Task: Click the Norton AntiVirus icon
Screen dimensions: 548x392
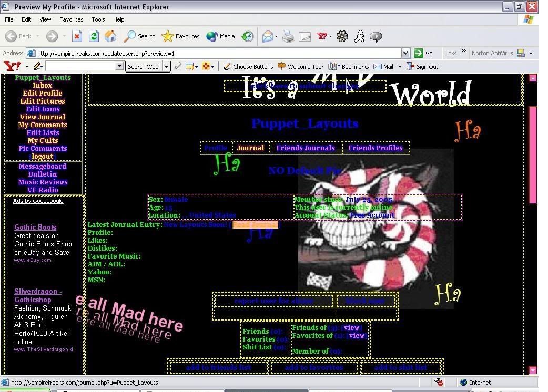Action: coord(521,53)
